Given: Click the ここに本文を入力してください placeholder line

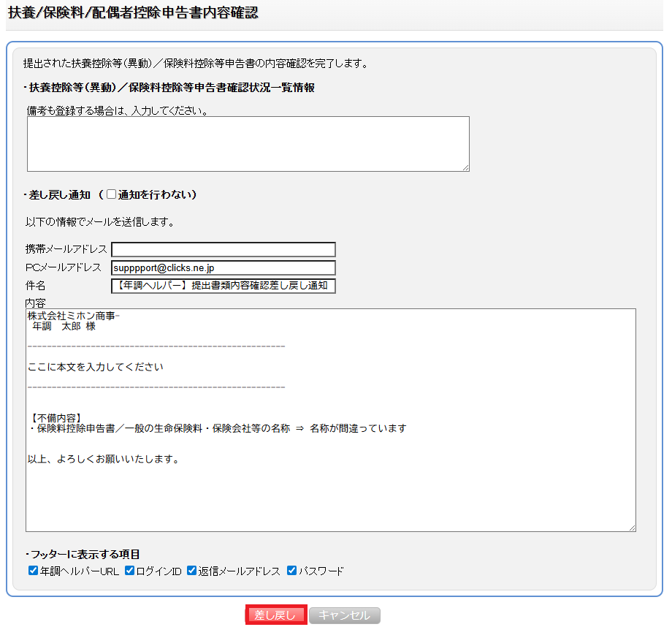Looking at the screenshot, I should pos(96,367).
